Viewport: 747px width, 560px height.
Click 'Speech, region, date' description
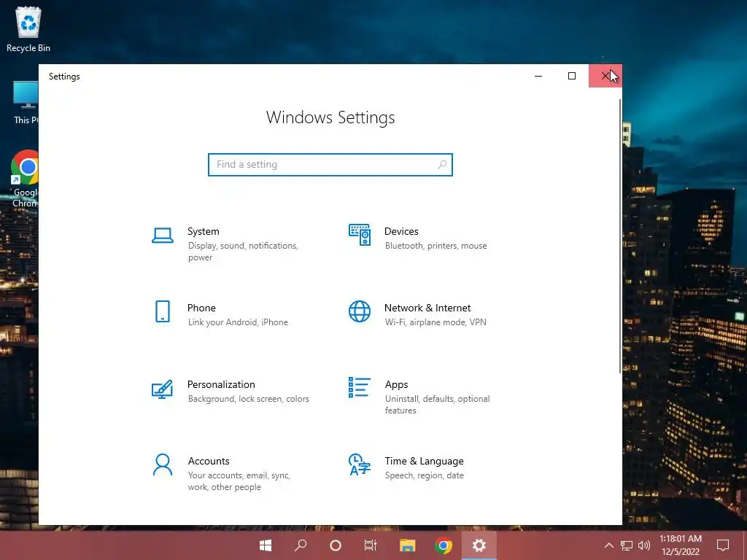(x=424, y=475)
